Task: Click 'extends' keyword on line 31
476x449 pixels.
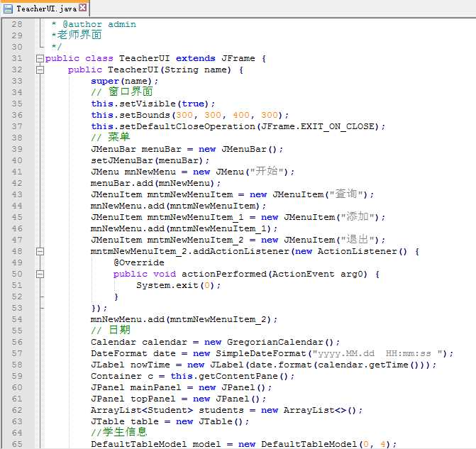Action: [x=196, y=58]
